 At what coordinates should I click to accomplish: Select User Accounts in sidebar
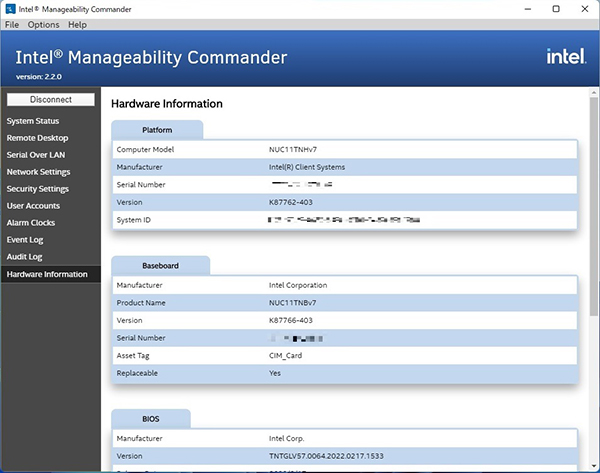(33, 206)
